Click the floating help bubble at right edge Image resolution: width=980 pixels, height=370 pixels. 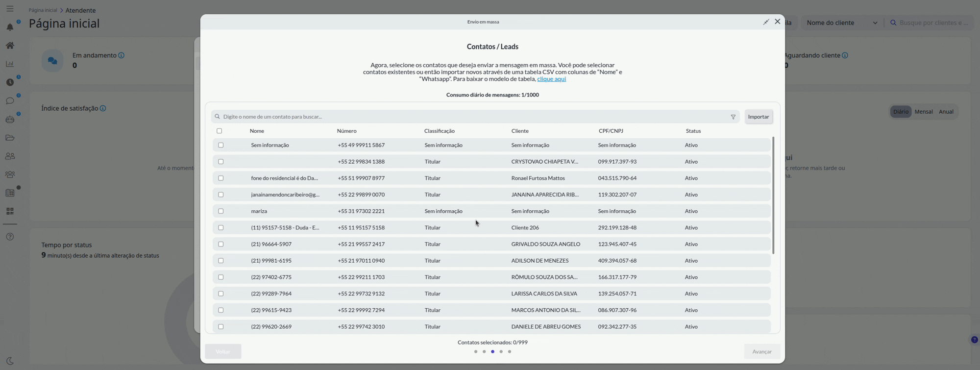click(974, 340)
